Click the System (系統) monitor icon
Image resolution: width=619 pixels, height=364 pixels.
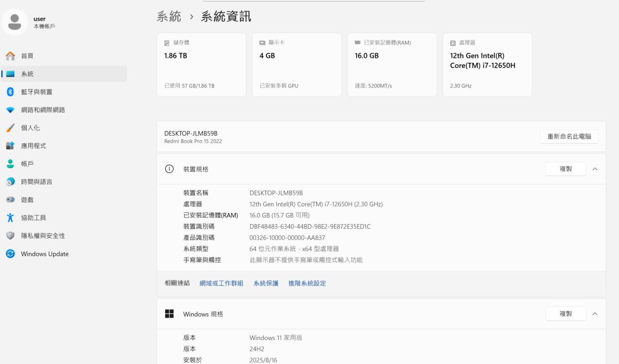click(x=10, y=74)
